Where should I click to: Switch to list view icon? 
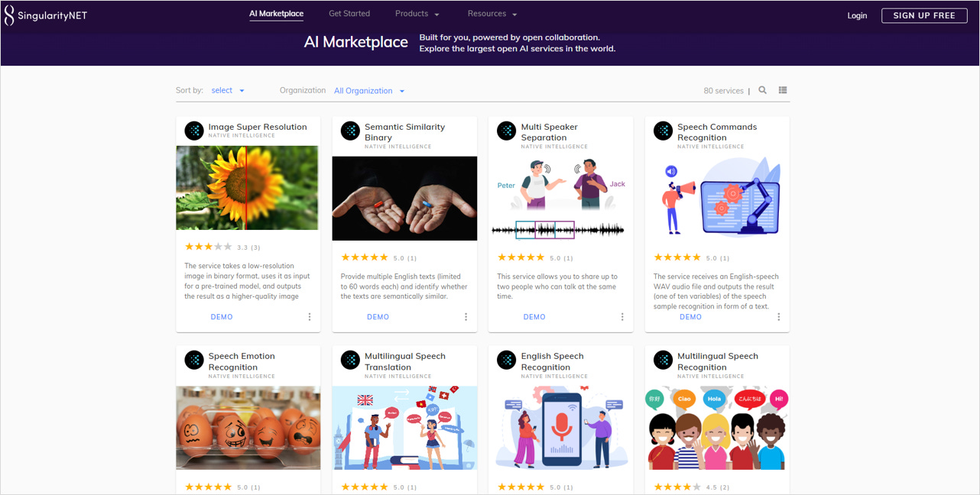pyautogui.click(x=783, y=90)
